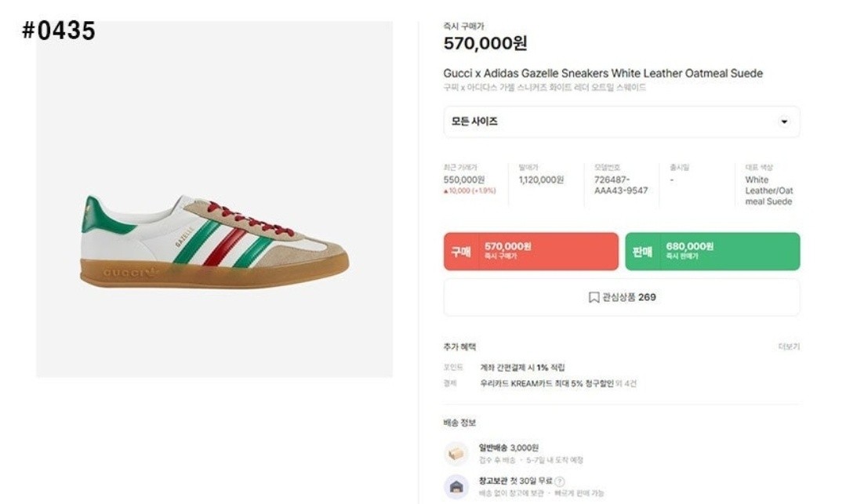Screen dimensions: 846x504
Task: Click the English product title text
Action: tap(602, 74)
